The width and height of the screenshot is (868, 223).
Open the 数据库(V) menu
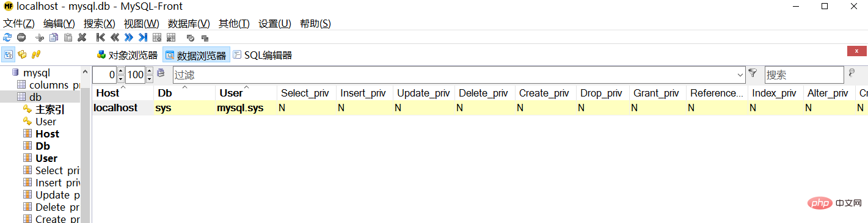189,23
